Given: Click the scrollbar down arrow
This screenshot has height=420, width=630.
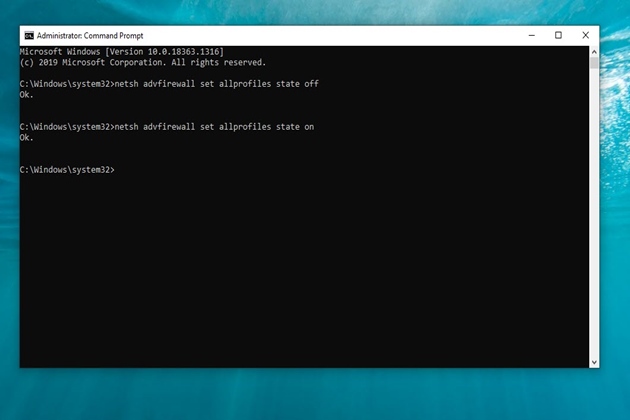Looking at the screenshot, I should 594,363.
